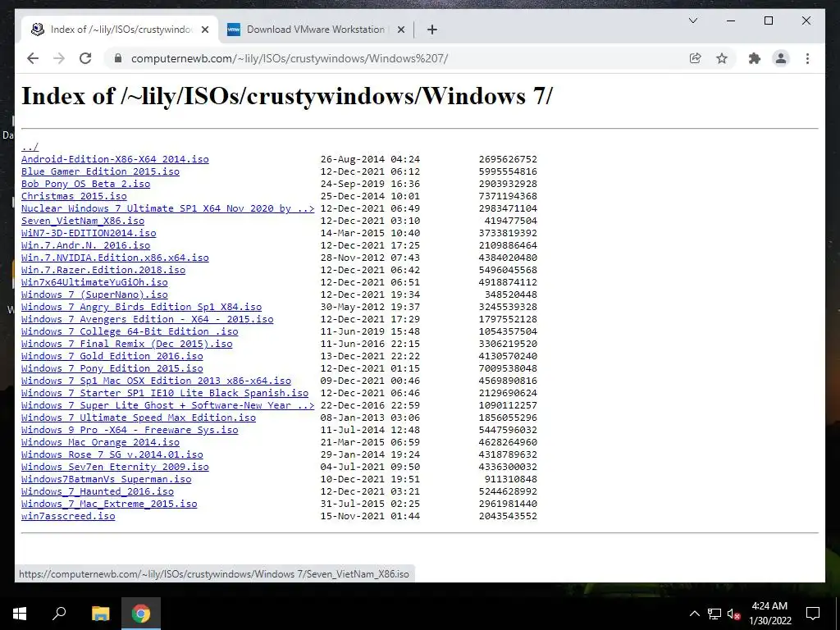Click Nuclear_Windows_7_Ultimate SP1 X64 link

tap(167, 208)
